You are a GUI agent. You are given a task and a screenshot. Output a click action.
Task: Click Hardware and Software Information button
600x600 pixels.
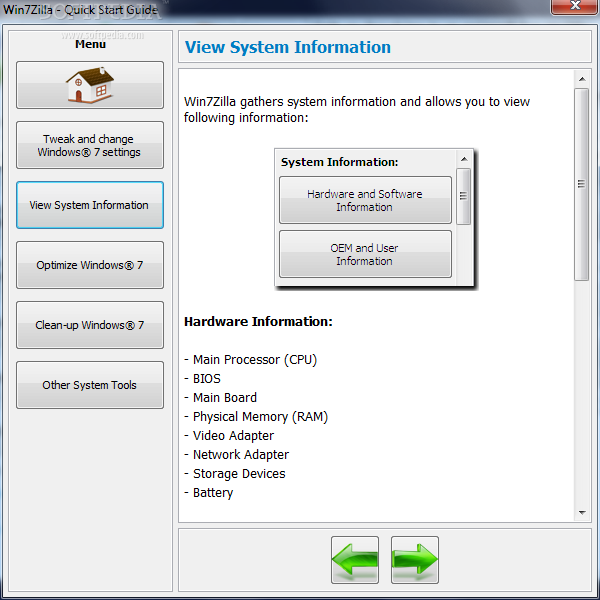365,200
